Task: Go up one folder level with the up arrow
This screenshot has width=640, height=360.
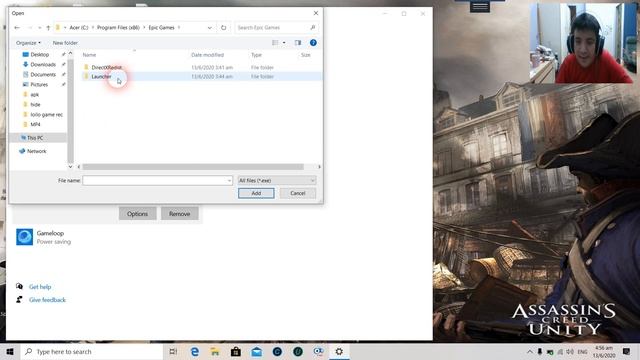Action: click(x=48, y=28)
